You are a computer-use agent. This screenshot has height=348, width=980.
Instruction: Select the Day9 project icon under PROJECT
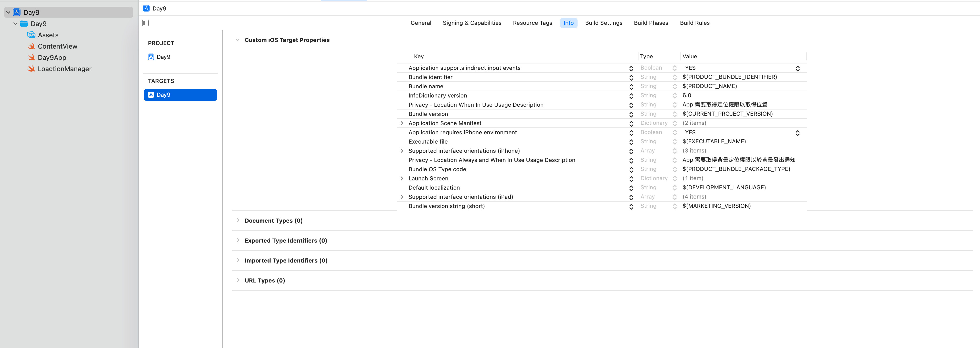pyautogui.click(x=151, y=57)
